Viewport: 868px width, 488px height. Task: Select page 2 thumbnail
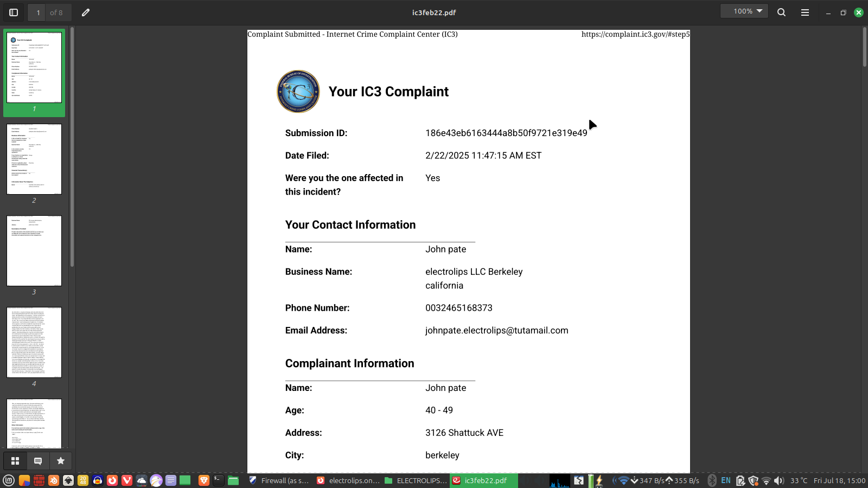pos(34,159)
